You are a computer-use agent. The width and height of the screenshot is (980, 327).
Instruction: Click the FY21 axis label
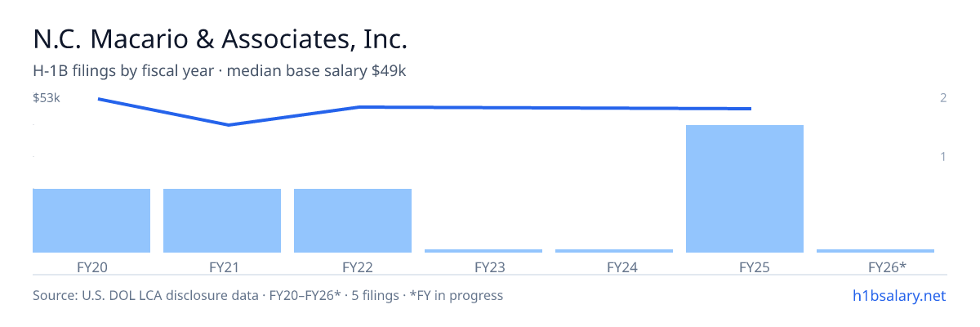[222, 267]
